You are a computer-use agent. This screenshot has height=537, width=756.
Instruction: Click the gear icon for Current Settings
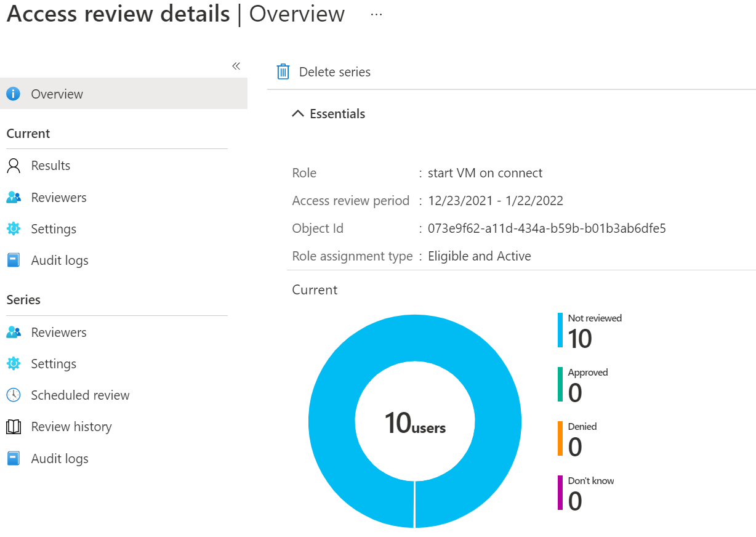[14, 229]
